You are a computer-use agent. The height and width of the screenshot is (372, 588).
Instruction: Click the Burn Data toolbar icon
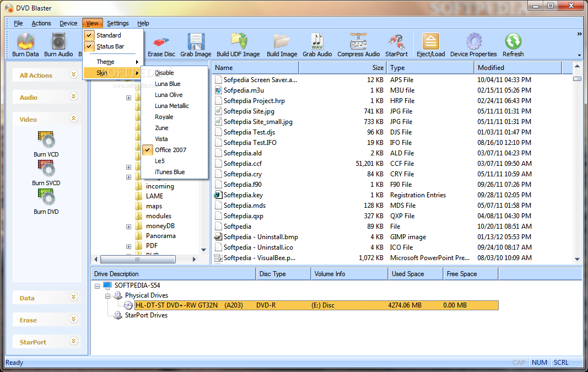click(x=25, y=41)
